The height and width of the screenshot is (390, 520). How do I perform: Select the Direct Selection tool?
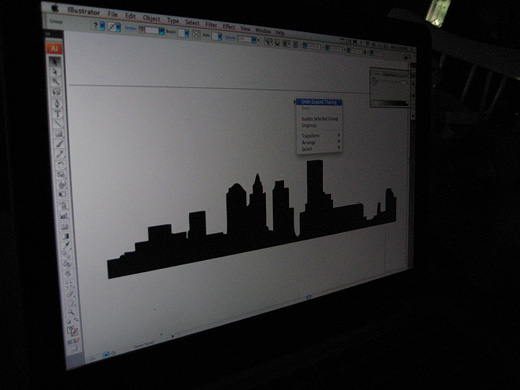point(55,71)
